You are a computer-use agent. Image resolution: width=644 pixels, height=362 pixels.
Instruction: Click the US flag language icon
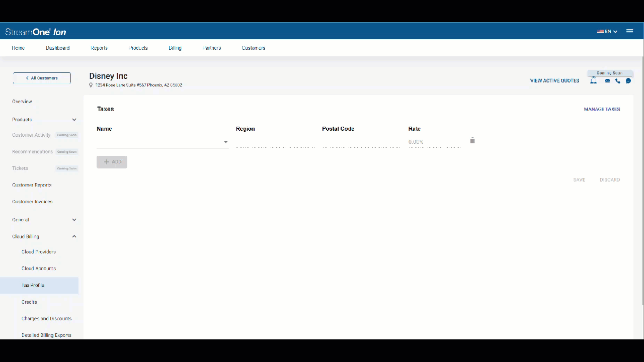600,31
